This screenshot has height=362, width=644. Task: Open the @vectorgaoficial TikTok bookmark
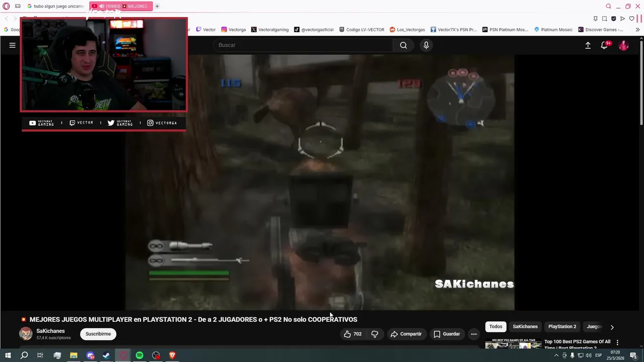coord(313,30)
